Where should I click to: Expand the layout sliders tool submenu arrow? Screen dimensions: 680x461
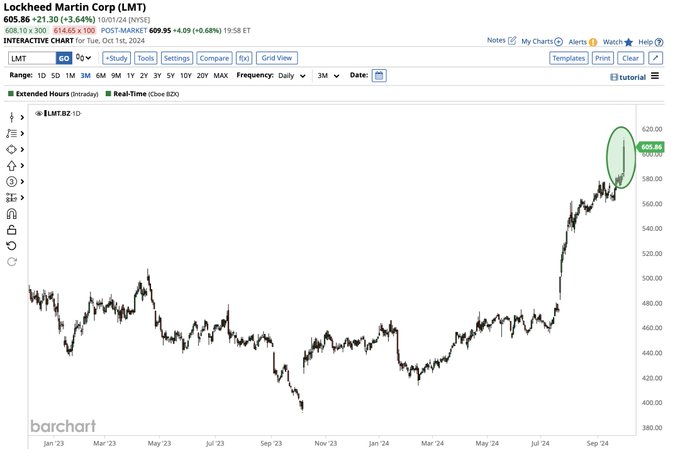(22, 198)
